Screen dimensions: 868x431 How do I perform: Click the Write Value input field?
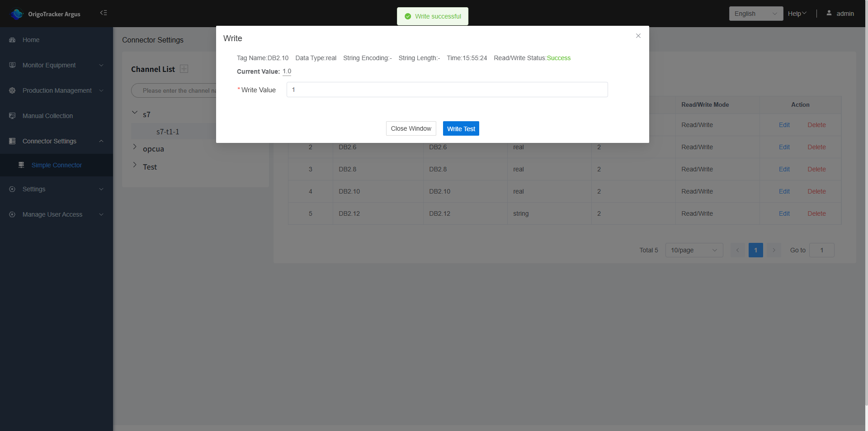tap(447, 90)
